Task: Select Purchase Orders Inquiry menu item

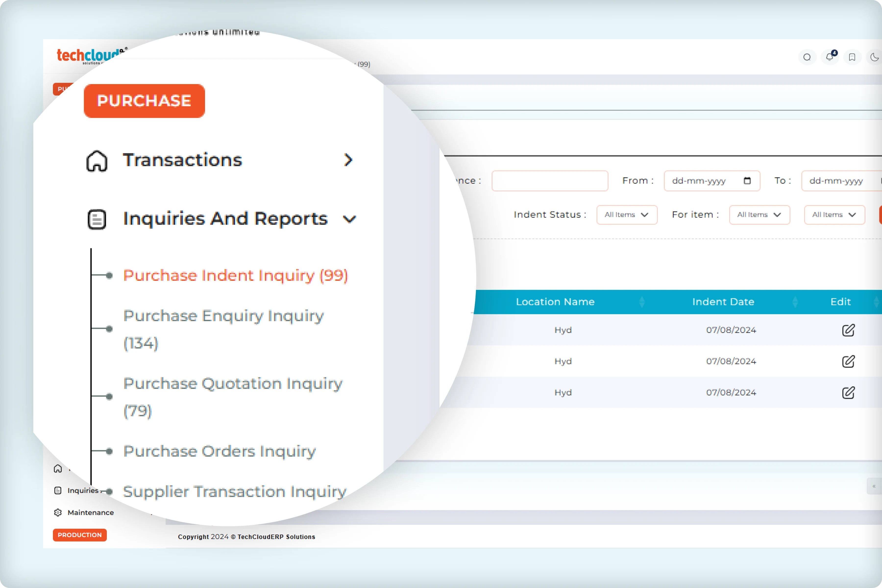Action: (x=219, y=451)
